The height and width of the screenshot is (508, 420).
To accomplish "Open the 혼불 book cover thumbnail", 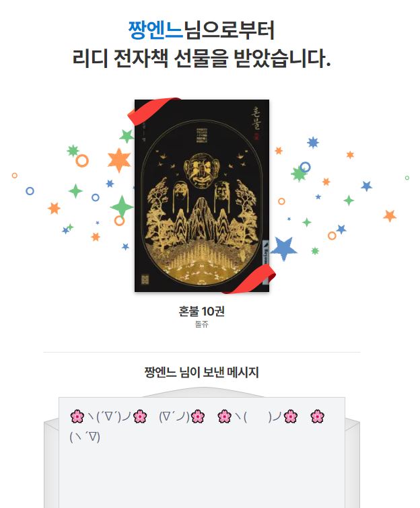I will 201,196.
